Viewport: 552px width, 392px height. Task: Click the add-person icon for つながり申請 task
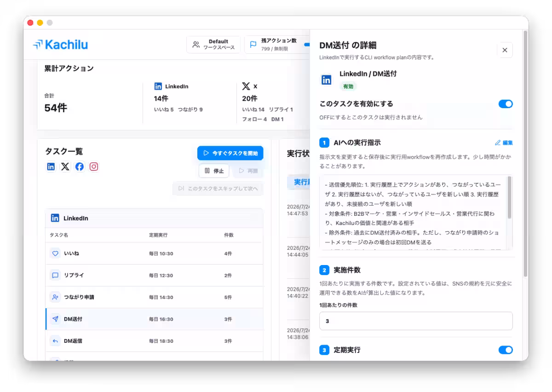tap(55, 297)
